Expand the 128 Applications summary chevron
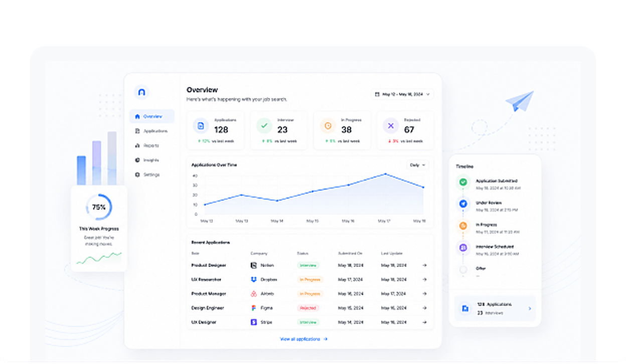The image size is (626, 364). tap(530, 308)
